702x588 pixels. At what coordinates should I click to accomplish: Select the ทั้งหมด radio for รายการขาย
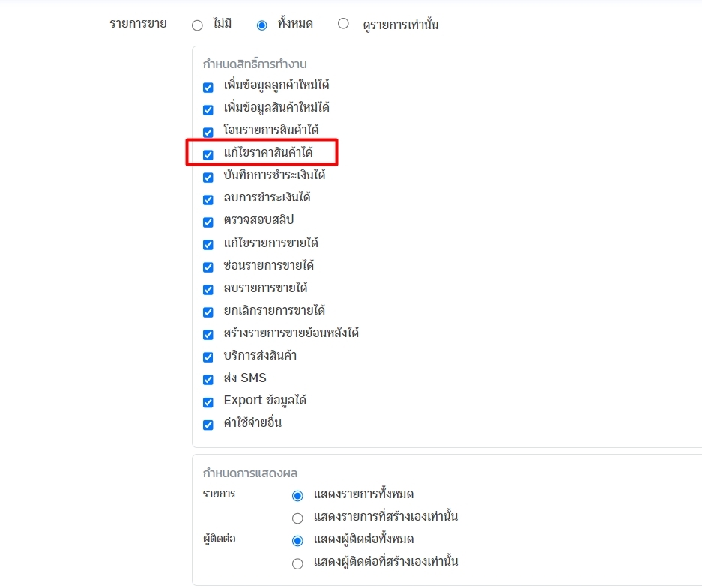pos(261,25)
